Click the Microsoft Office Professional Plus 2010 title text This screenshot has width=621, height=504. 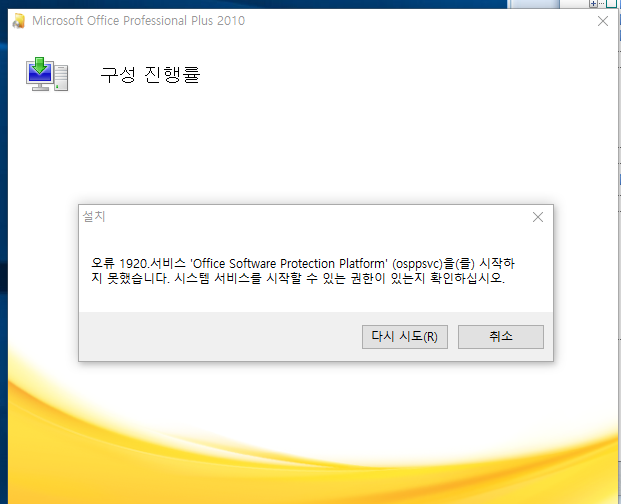coord(139,21)
